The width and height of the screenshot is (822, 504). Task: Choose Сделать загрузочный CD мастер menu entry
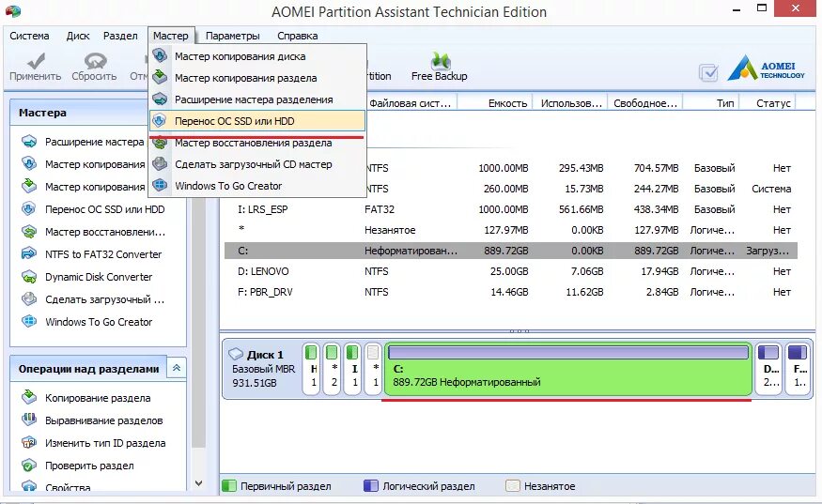[257, 164]
